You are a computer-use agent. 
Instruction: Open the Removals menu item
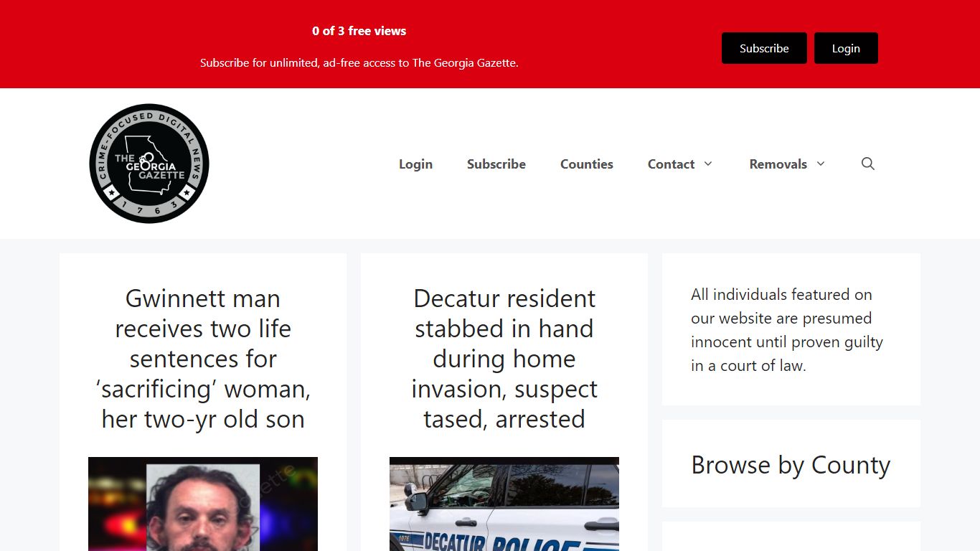778,164
